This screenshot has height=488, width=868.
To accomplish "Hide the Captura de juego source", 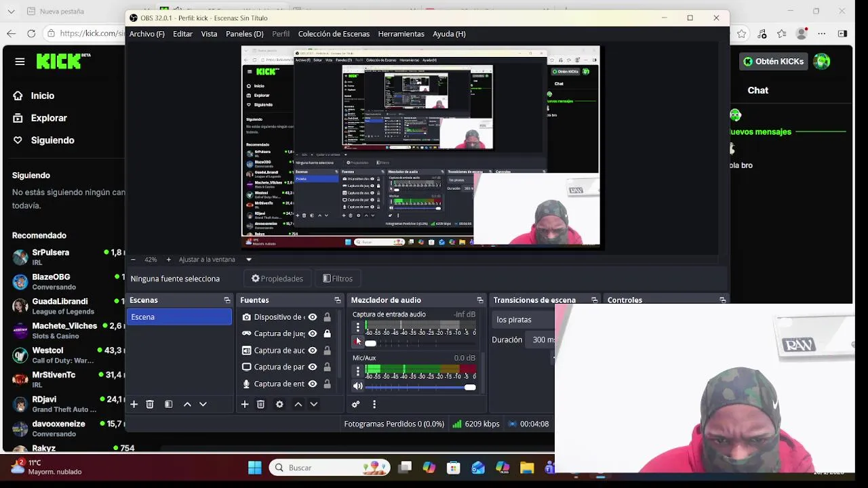I will click(x=313, y=333).
